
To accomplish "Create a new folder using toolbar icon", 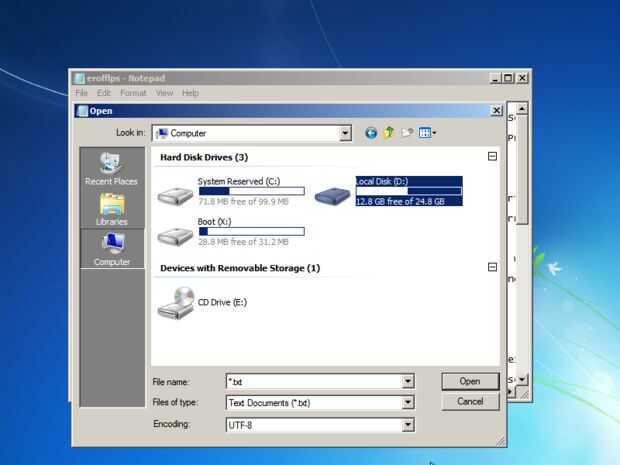I will tap(407, 132).
